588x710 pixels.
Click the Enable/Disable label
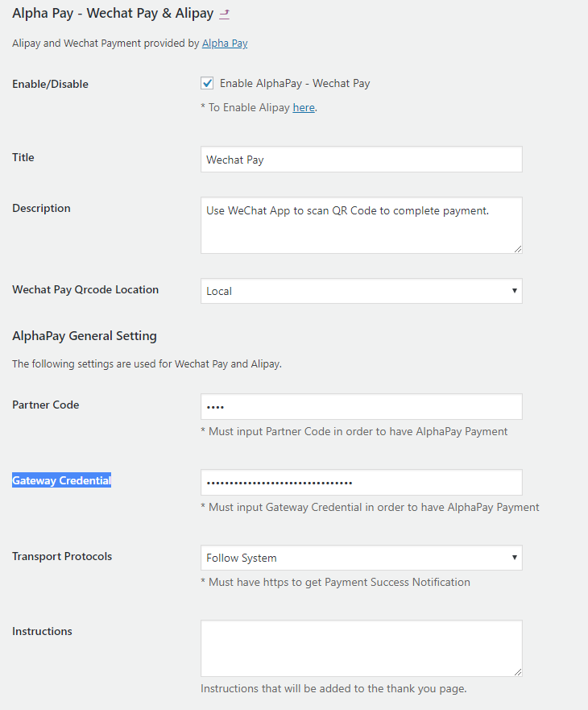click(50, 85)
